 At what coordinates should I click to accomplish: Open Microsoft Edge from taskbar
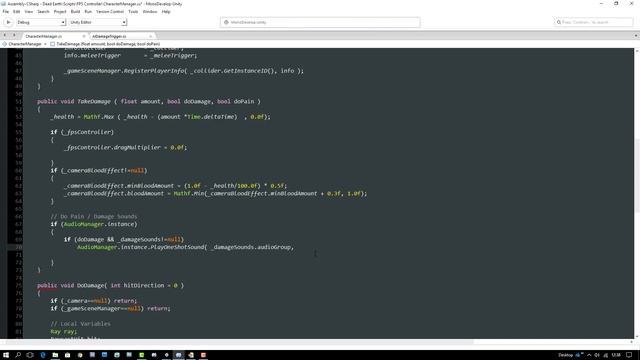point(43,355)
